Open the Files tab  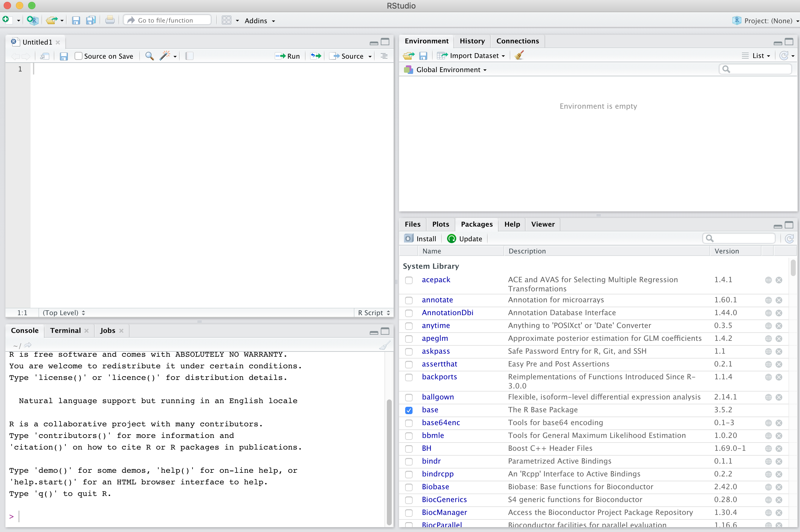413,224
